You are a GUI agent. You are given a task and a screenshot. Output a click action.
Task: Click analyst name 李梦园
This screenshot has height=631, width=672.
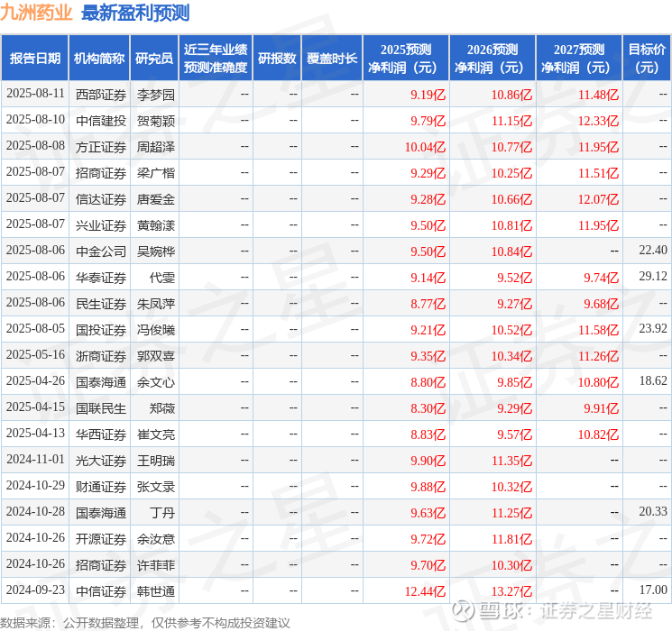coord(155,95)
